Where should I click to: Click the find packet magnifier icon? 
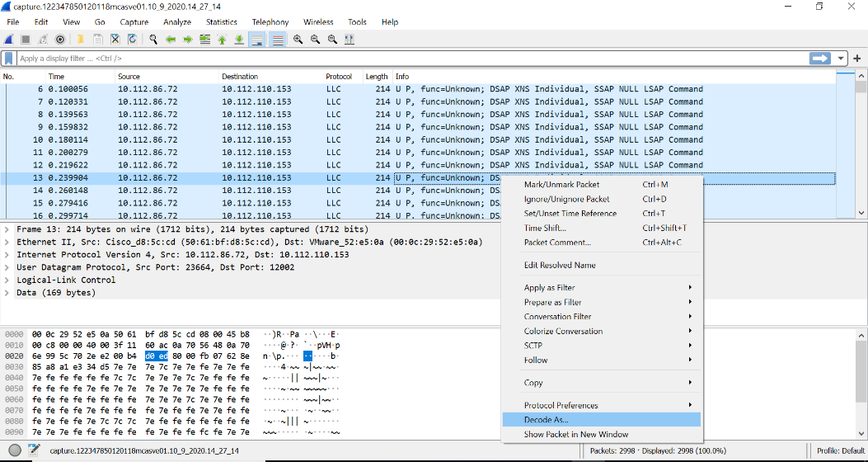coord(153,39)
